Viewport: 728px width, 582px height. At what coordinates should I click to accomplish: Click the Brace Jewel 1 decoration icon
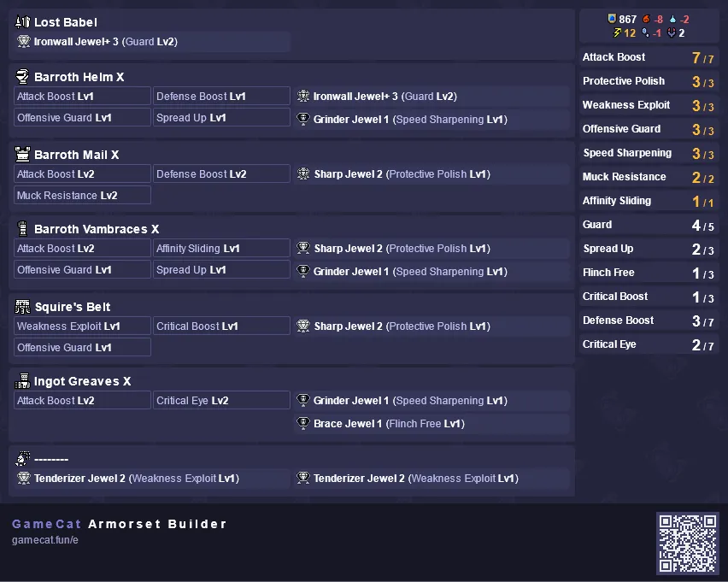click(x=303, y=423)
